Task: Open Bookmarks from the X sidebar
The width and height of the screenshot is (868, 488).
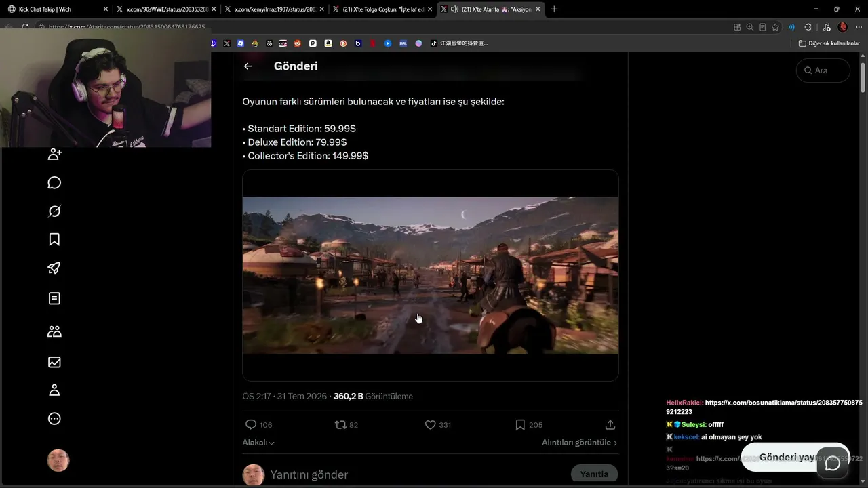Action: click(55, 239)
